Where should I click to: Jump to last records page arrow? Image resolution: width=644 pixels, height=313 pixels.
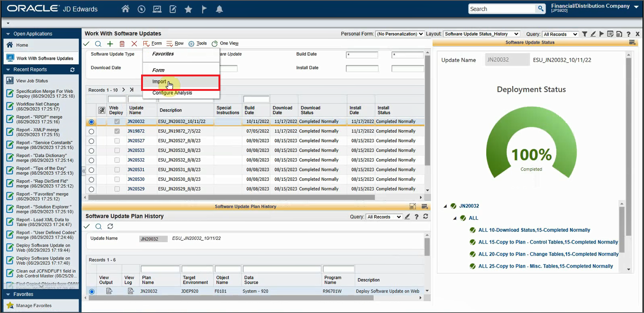click(131, 90)
